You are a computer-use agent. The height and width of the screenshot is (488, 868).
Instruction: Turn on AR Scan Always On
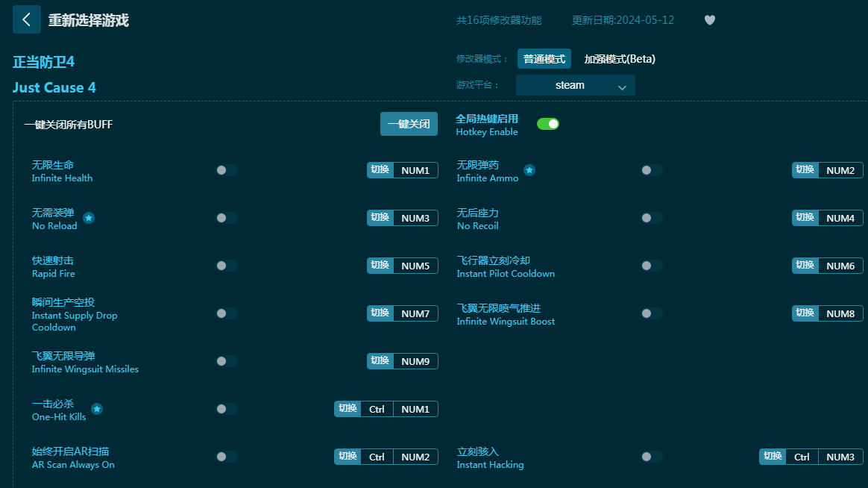click(227, 457)
